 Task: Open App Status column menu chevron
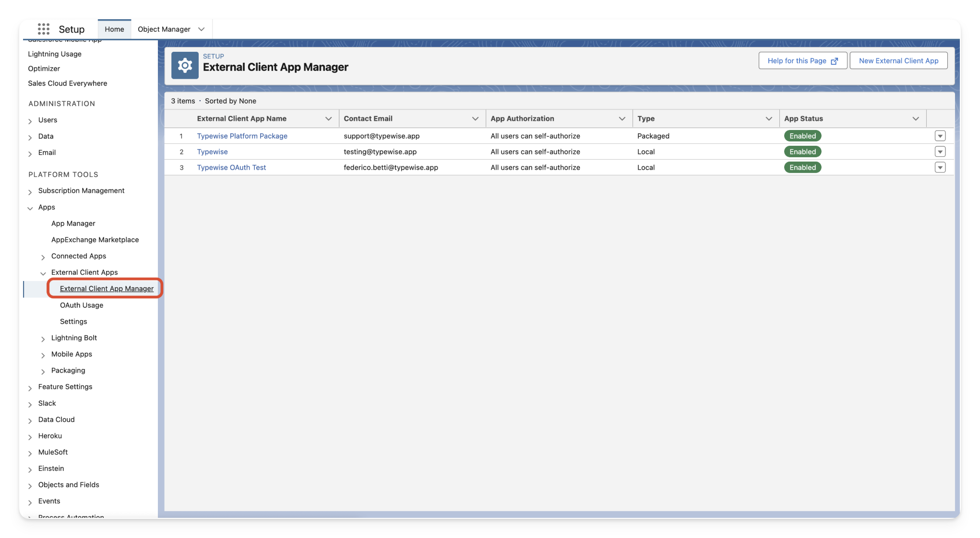point(915,119)
